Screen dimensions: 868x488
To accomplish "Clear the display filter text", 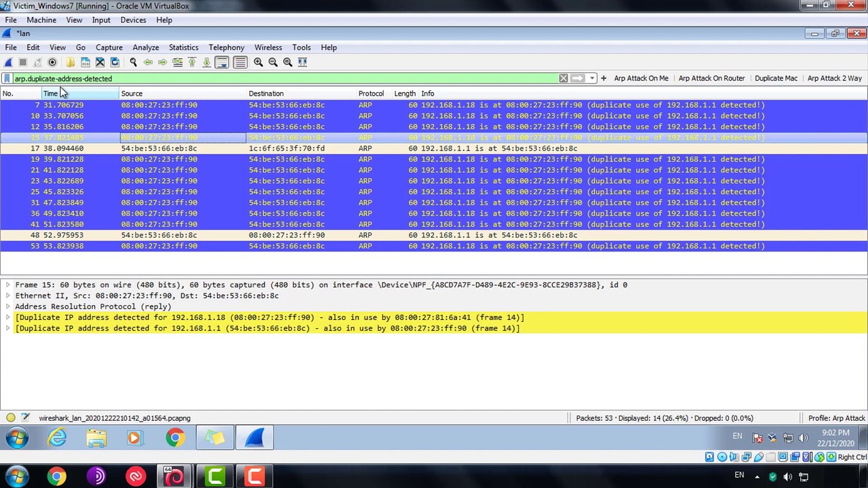I will (564, 79).
